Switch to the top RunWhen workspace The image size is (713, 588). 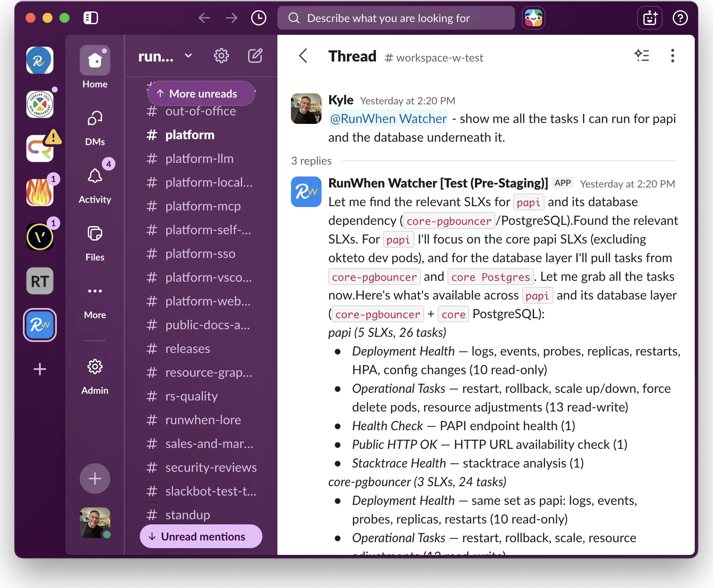40,60
